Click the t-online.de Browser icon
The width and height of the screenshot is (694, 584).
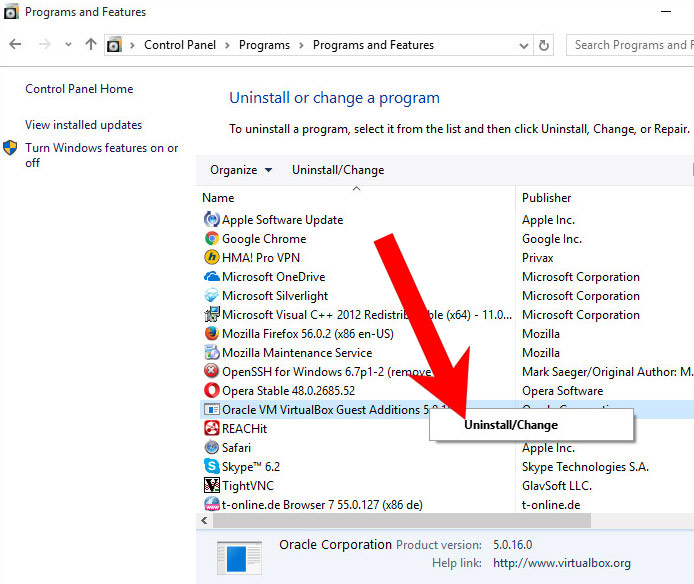tap(212, 504)
